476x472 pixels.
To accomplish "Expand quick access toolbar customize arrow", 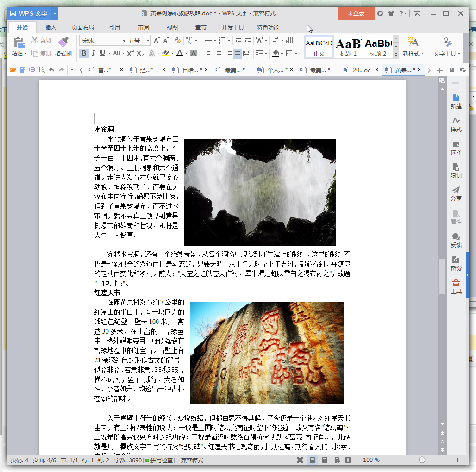I will [x=72, y=70].
